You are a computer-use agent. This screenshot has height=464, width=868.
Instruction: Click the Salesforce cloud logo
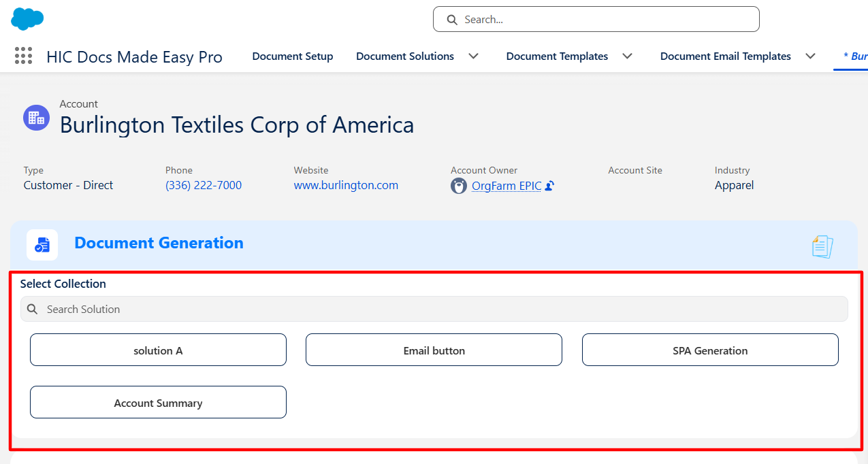click(27, 19)
